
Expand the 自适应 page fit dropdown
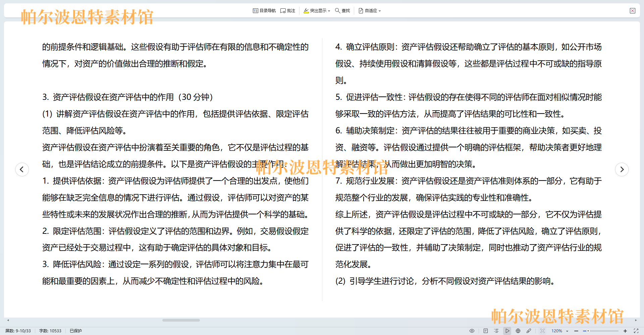370,11
